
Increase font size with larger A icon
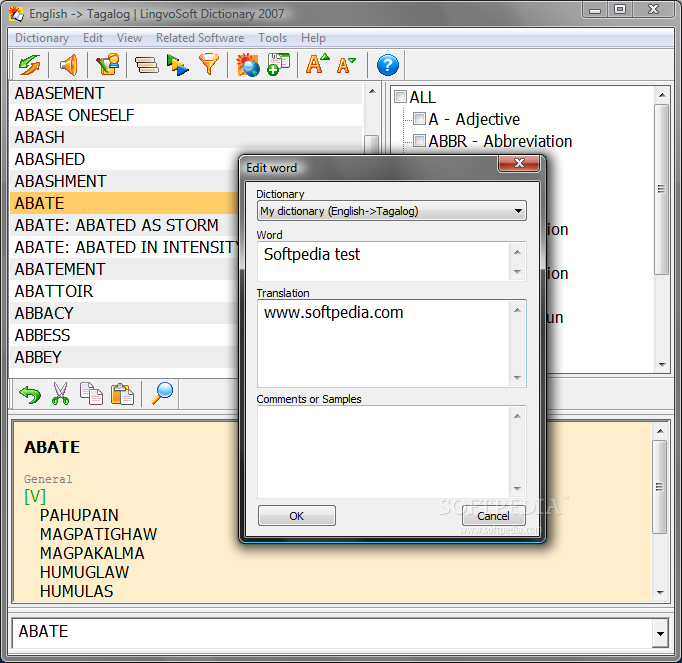pyautogui.click(x=317, y=64)
